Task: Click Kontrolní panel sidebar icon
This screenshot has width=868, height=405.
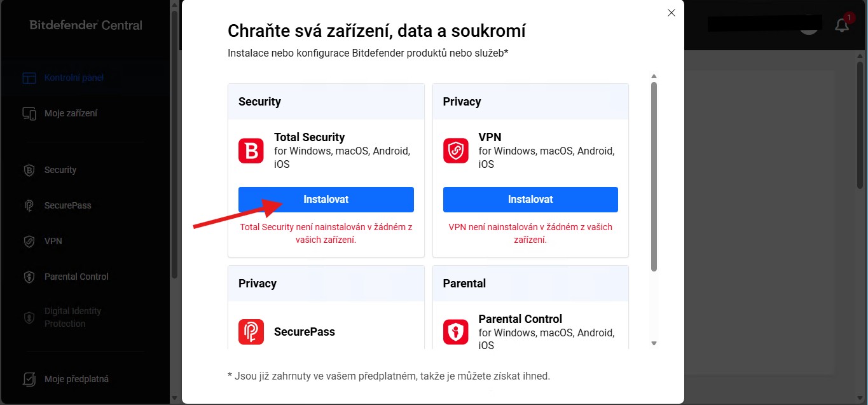Action: click(x=29, y=78)
